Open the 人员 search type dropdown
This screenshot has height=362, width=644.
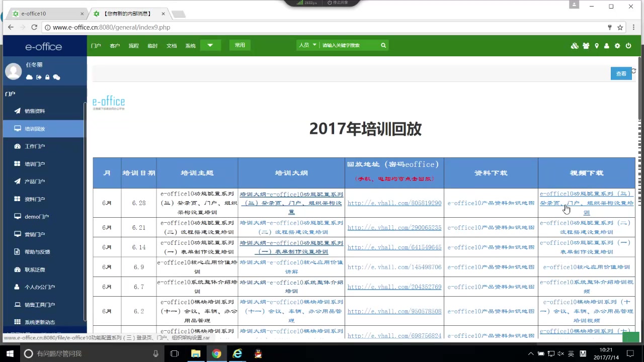click(307, 45)
